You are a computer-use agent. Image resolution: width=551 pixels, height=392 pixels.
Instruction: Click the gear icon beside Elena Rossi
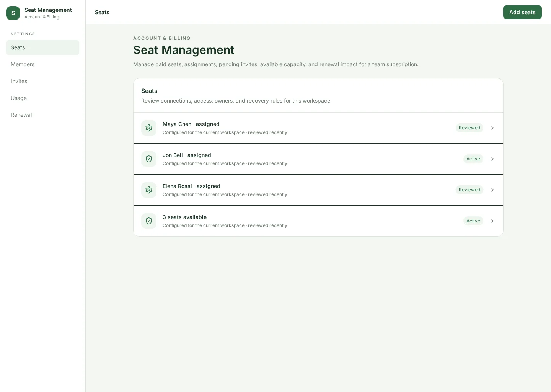click(x=149, y=190)
